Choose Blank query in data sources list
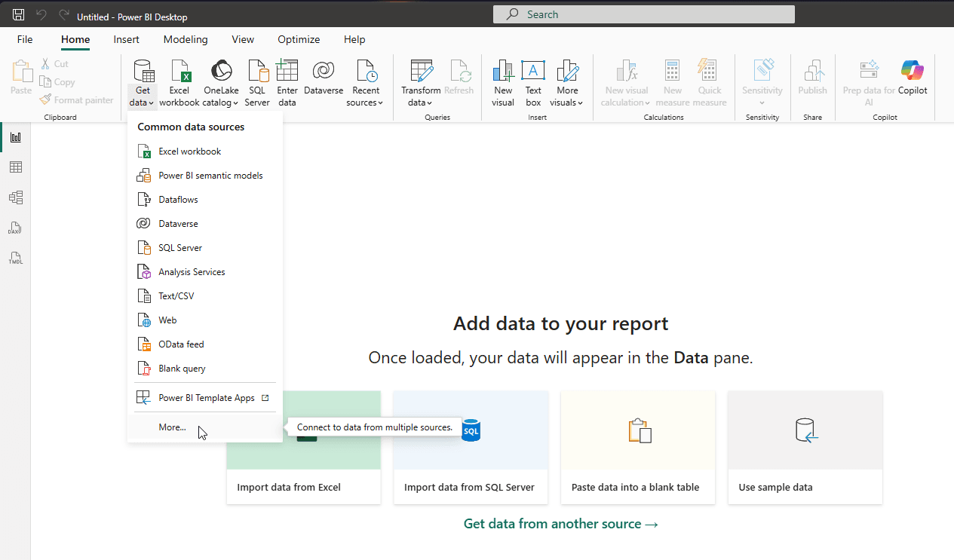This screenshot has height=560, width=954. 205,369
